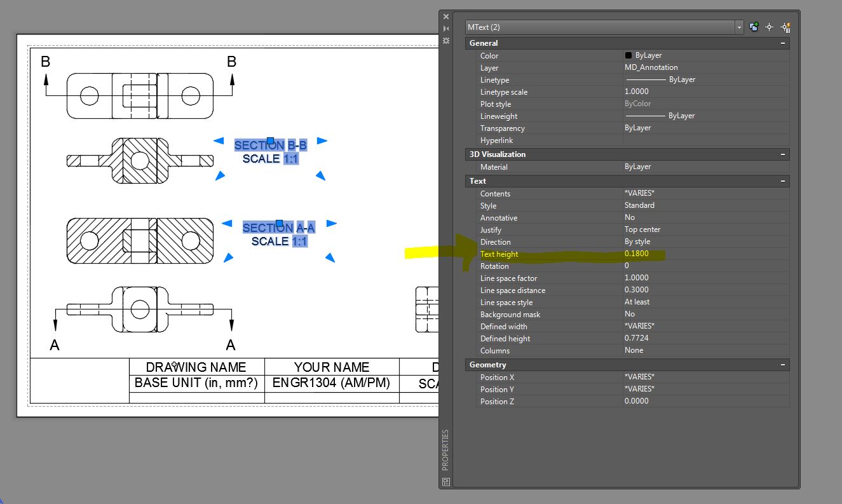
Task: Edit the Position Z 0.0000 value
Action: pos(706,401)
